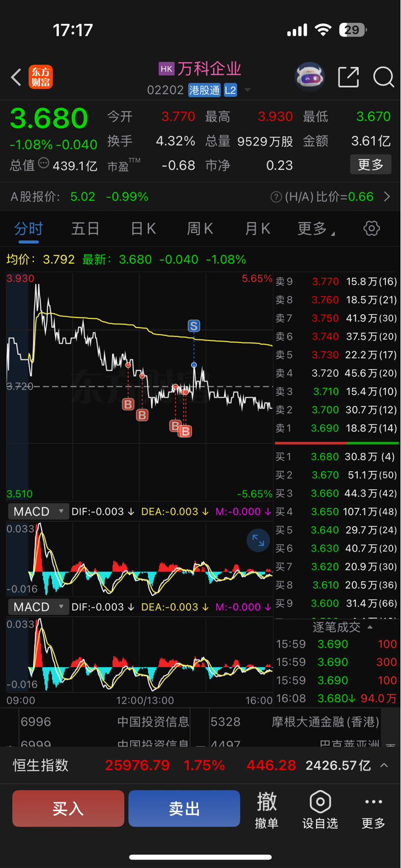
Task: Switch to the 月K tab
Action: [257, 228]
